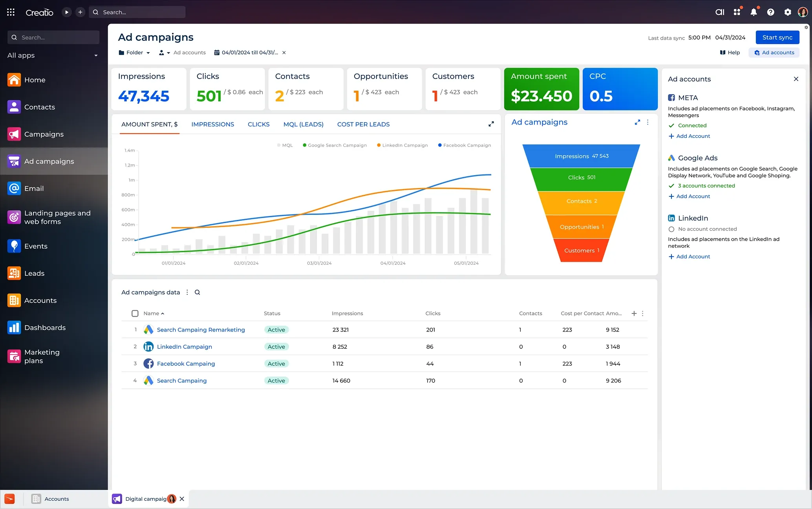The image size is (812, 509).
Task: Open the settings gear icon
Action: [788, 12]
